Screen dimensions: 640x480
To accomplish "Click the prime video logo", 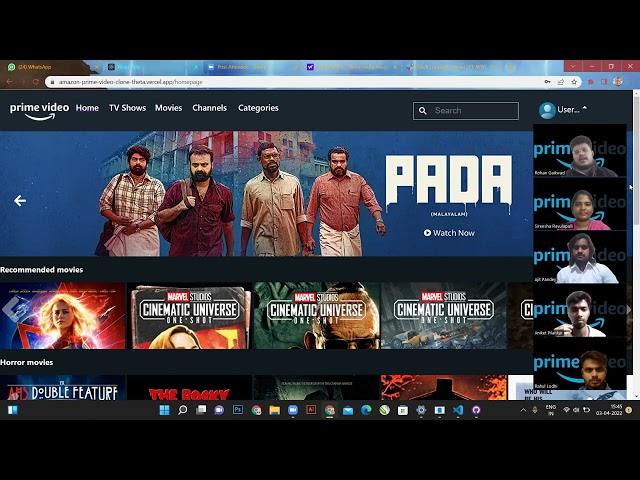I will click(x=39, y=109).
